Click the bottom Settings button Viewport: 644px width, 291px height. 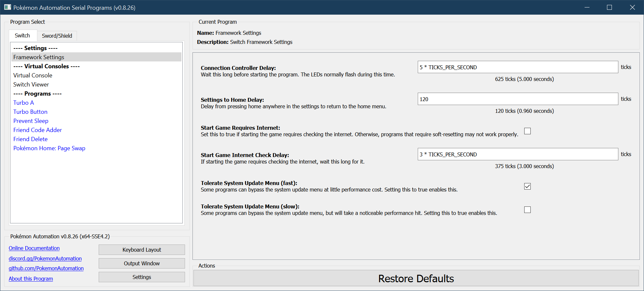coord(142,277)
